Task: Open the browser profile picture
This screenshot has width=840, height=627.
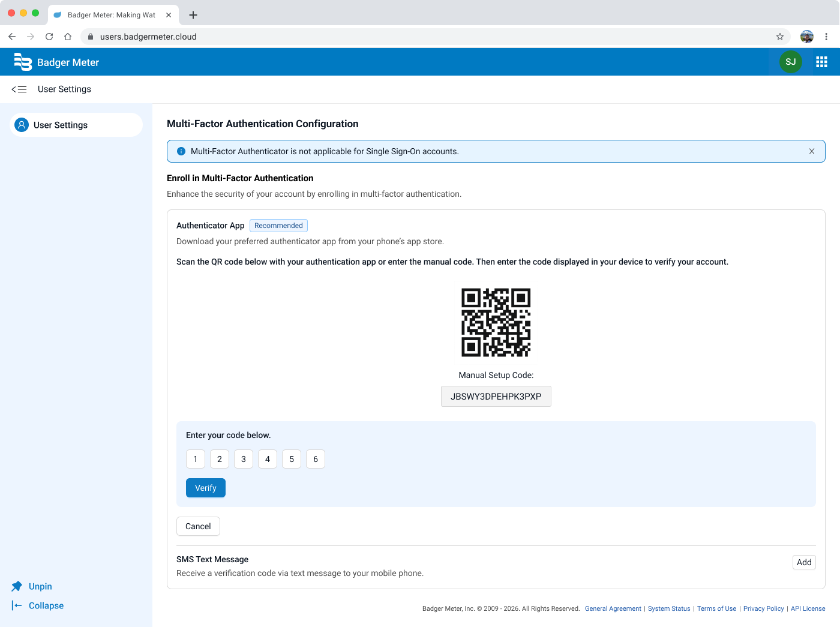Action: coord(807,37)
